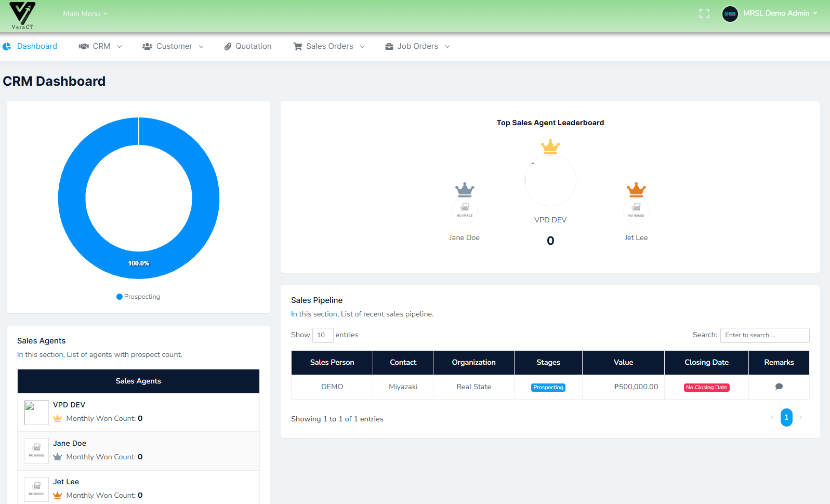
Task: Sort by Closing Date column header
Action: pos(706,363)
